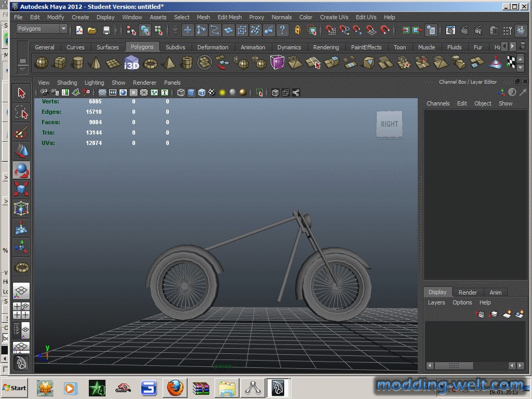
Task: Open the Layers menu in Layer Editor
Action: point(436,302)
